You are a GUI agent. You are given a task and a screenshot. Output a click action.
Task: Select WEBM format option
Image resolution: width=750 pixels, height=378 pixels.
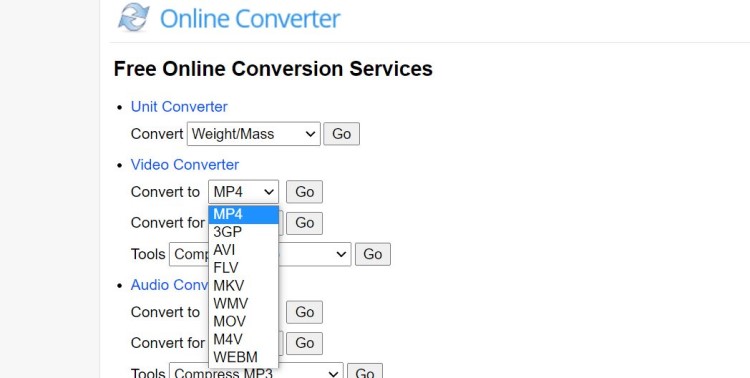tap(243, 357)
